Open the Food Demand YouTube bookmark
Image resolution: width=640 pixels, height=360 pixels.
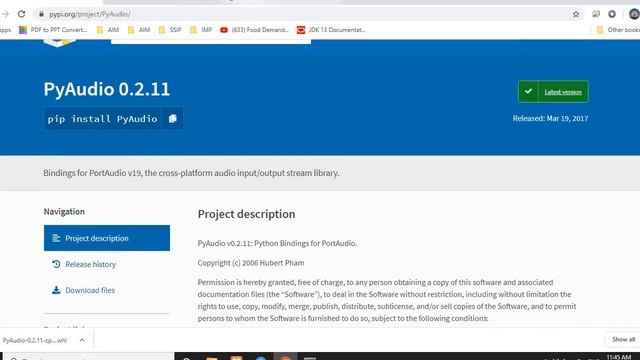(254, 30)
